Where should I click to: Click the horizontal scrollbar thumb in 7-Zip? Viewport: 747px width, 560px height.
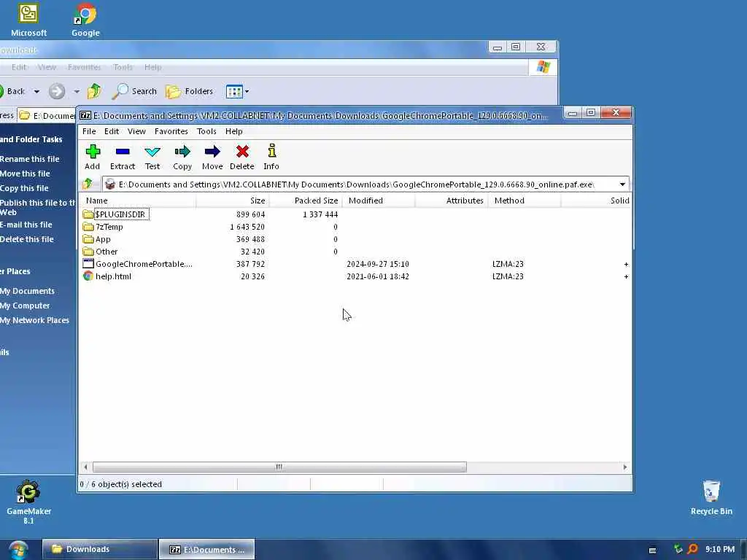(279, 467)
